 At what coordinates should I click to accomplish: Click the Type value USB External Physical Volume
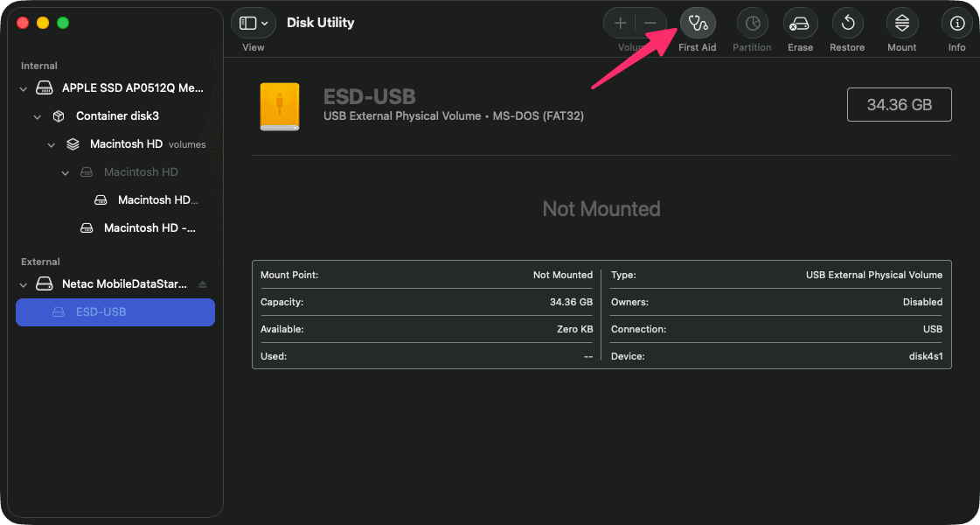[874, 275]
